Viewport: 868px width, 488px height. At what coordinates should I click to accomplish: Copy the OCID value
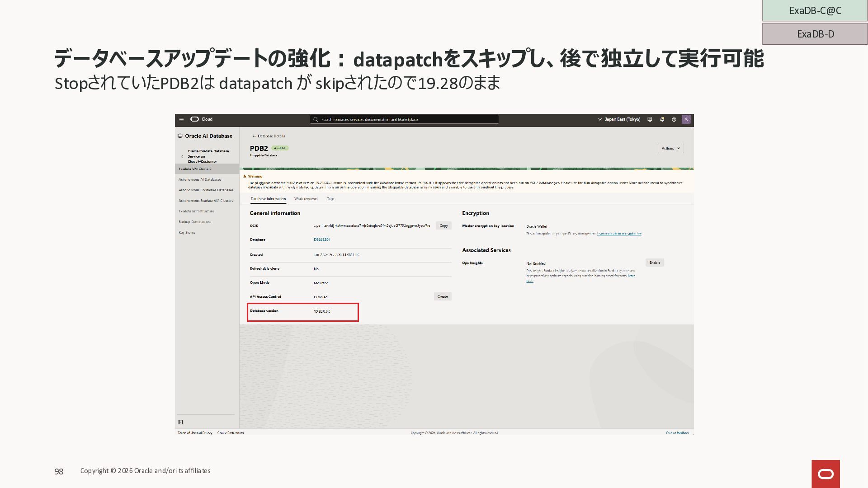(x=443, y=226)
